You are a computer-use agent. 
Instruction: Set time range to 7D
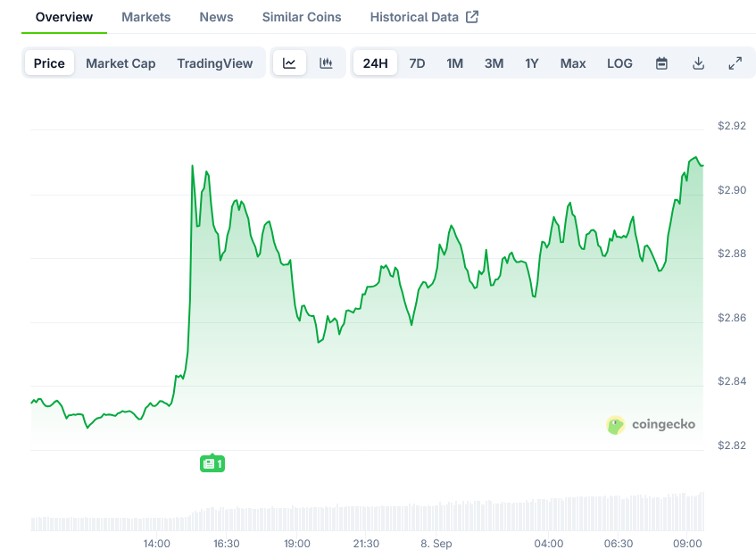(x=417, y=63)
